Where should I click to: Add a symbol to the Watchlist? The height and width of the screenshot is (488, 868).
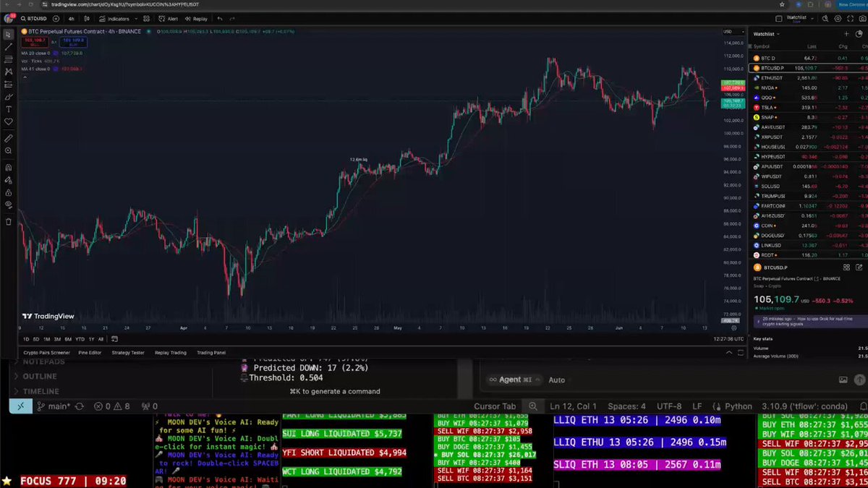pyautogui.click(x=846, y=34)
